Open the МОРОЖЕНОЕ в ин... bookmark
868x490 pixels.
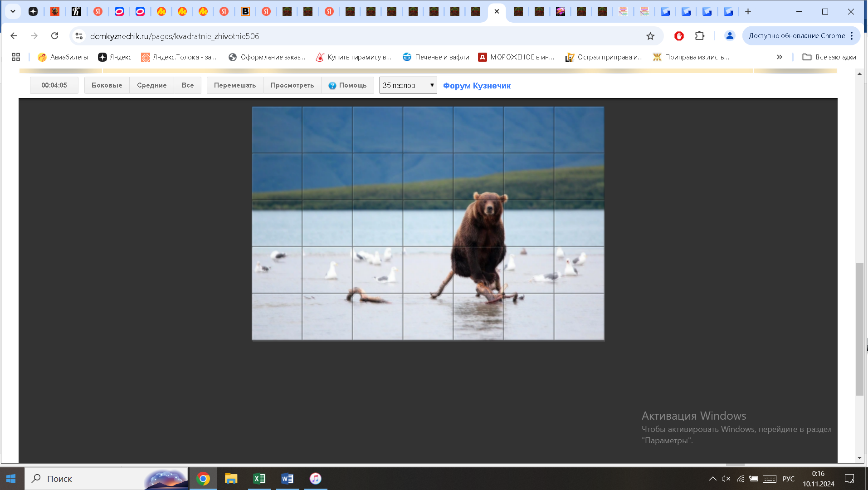click(x=516, y=57)
